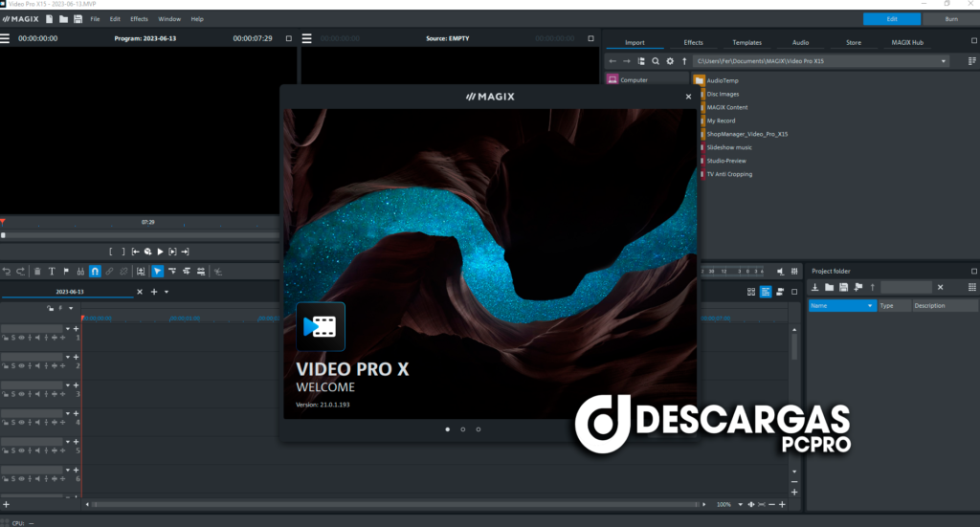
Task: Click the Burn button
Action: point(951,19)
